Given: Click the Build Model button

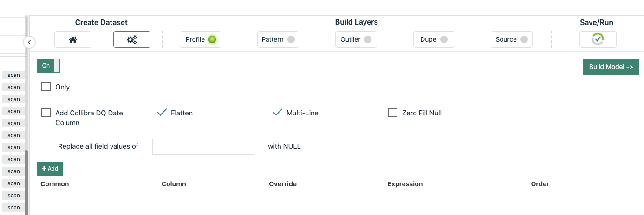Looking at the screenshot, I should (611, 67).
